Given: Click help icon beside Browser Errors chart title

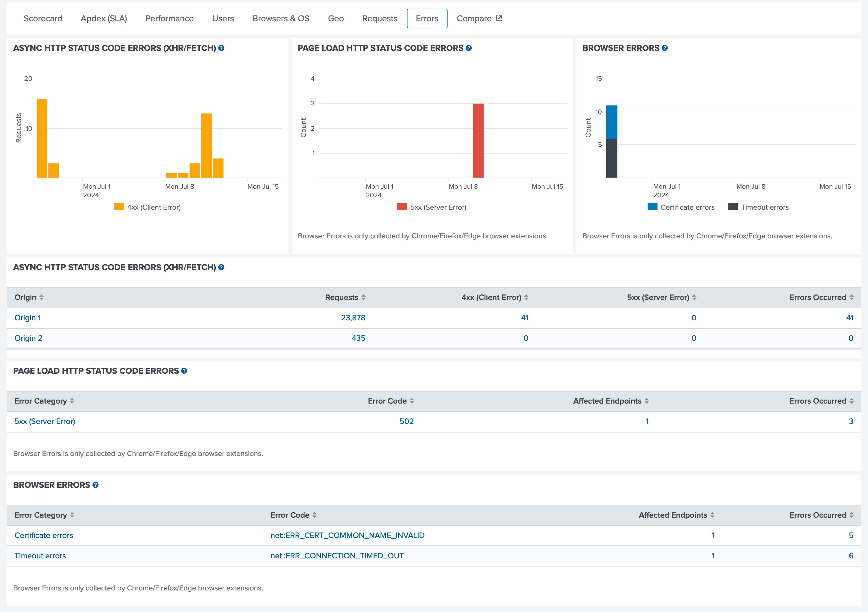Looking at the screenshot, I should coord(665,48).
